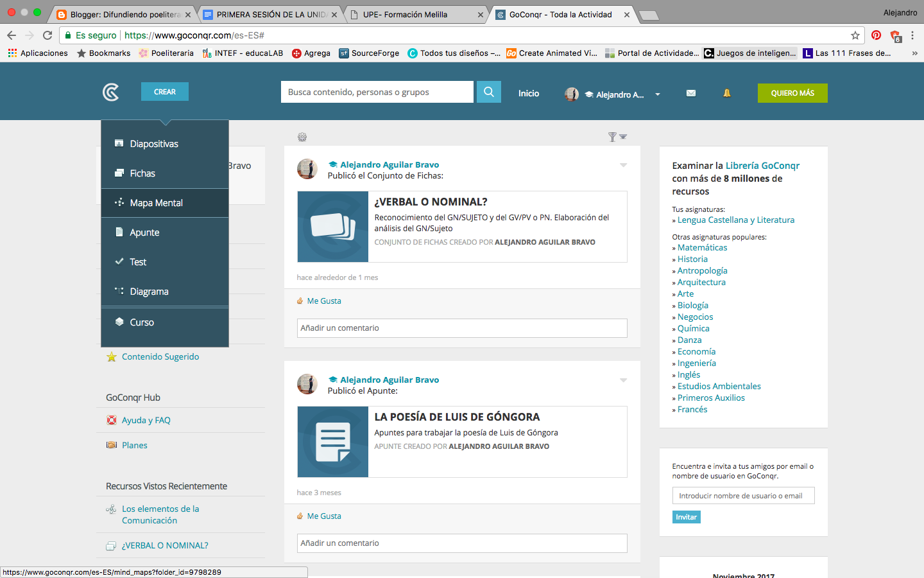Click browser reload button
Image resolution: width=924 pixels, height=578 pixels.
(x=47, y=35)
